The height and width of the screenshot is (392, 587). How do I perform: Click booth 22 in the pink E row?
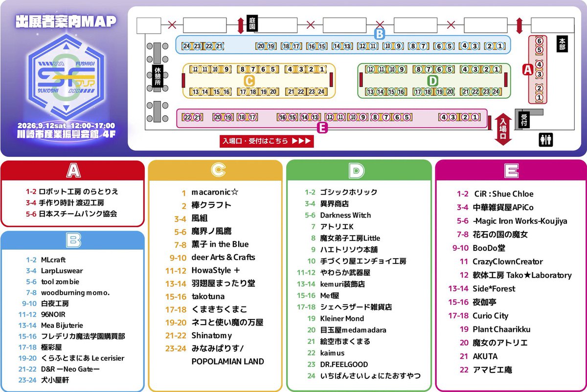[187, 117]
